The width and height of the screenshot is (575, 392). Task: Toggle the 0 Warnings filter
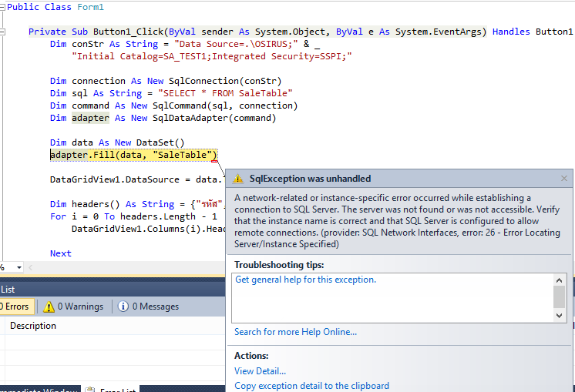point(73,307)
